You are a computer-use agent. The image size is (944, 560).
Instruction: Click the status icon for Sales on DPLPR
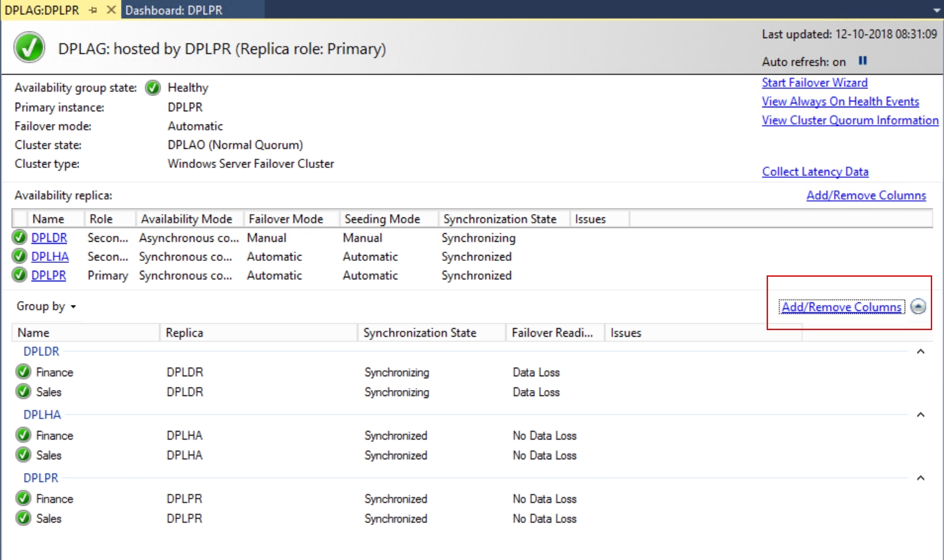point(24,518)
